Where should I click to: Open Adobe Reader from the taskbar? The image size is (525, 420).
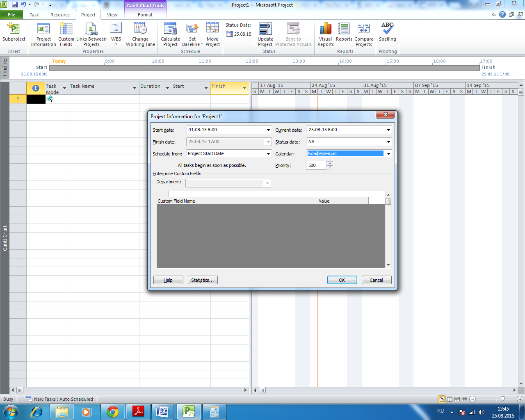point(138,411)
